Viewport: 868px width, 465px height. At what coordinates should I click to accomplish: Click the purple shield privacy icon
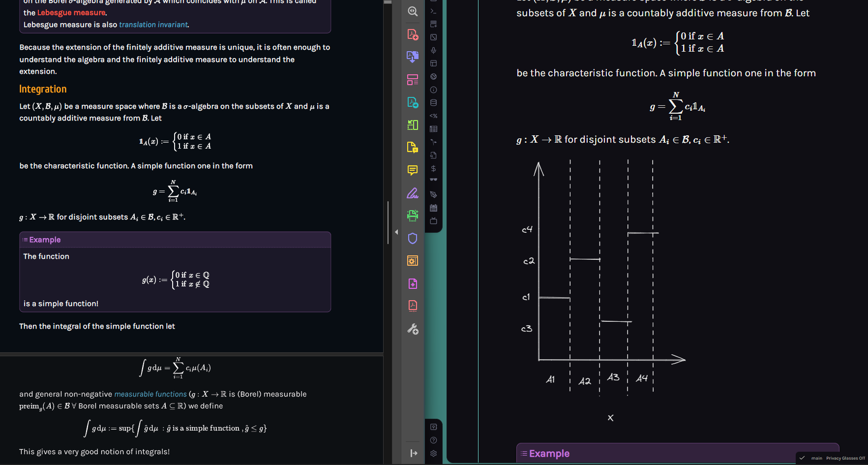click(x=413, y=239)
